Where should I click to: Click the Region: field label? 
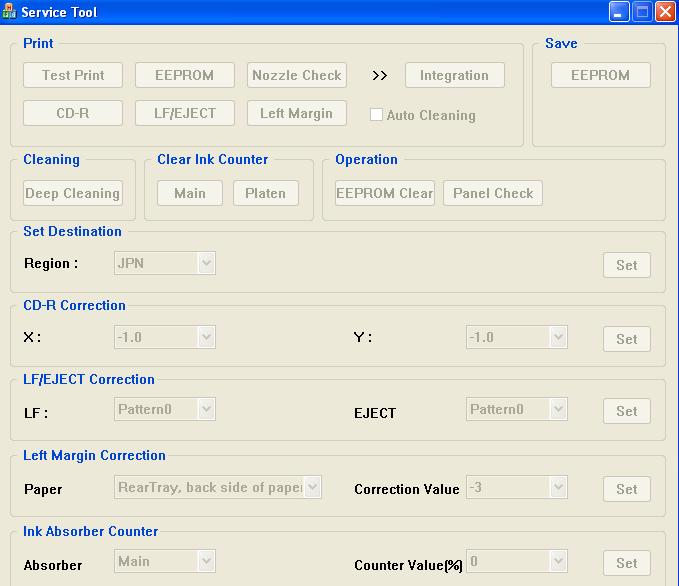click(x=51, y=263)
